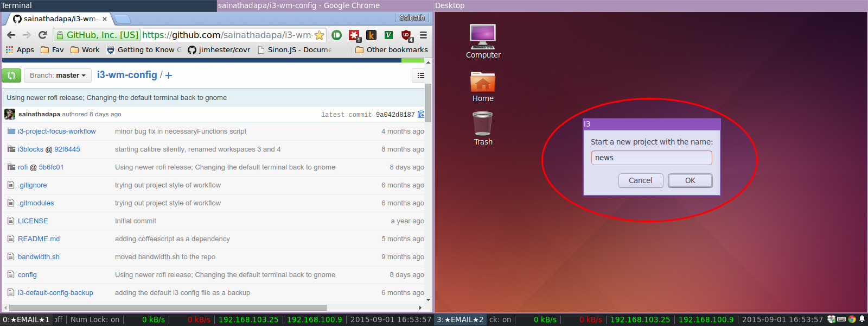
Task: Open the .gitignore file
Action: click(32, 185)
